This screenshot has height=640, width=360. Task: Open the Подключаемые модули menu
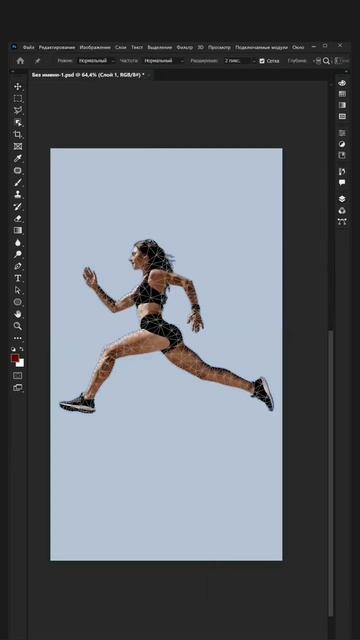(261, 47)
